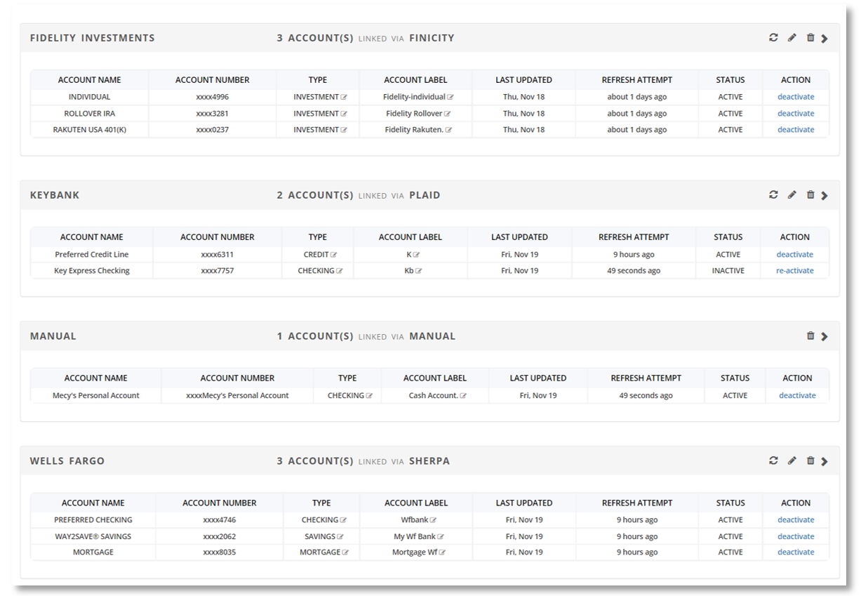Click the WAY2SAVE® SAVINGS account name

point(93,536)
